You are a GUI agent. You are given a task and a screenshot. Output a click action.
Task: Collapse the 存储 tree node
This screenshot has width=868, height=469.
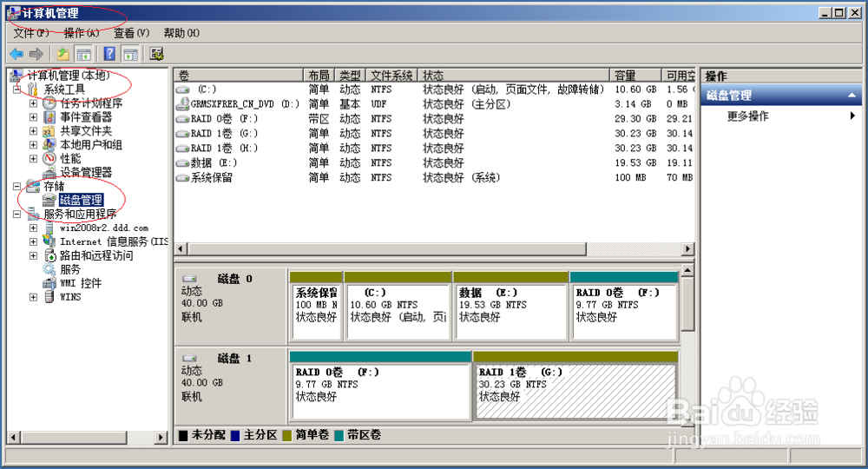click(16, 186)
